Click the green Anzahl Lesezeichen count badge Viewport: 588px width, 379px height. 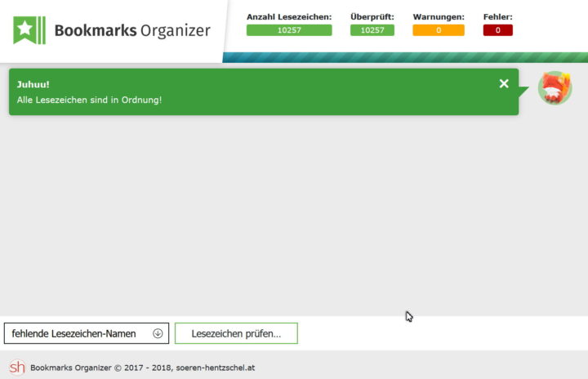289,30
